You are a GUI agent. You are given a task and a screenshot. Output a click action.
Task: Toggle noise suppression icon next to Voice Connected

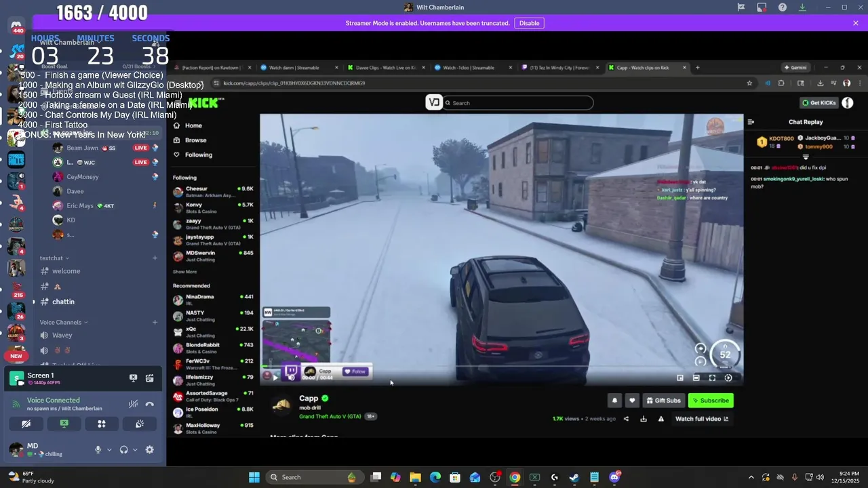134,404
